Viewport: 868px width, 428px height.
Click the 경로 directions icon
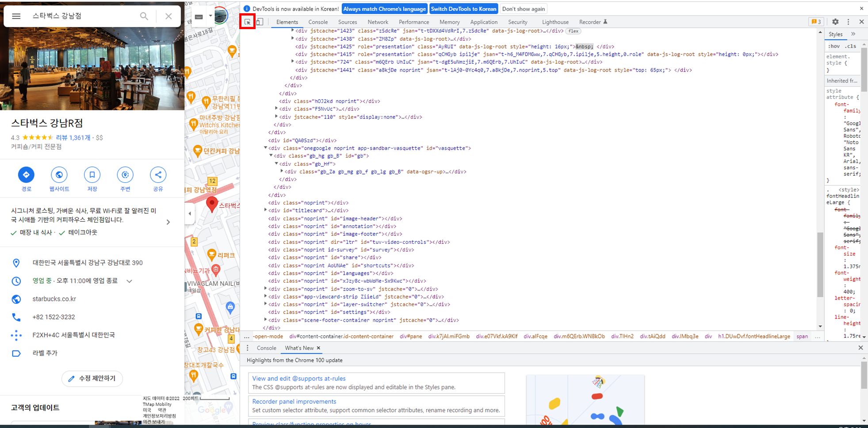26,175
